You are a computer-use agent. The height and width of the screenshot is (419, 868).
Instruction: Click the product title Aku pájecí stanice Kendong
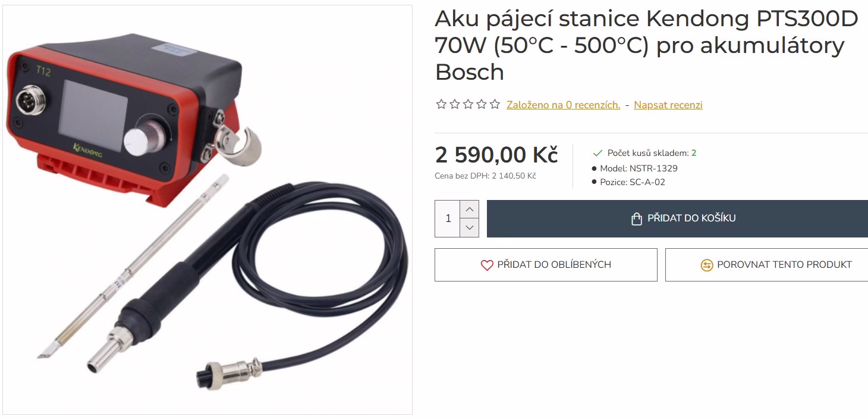click(646, 46)
